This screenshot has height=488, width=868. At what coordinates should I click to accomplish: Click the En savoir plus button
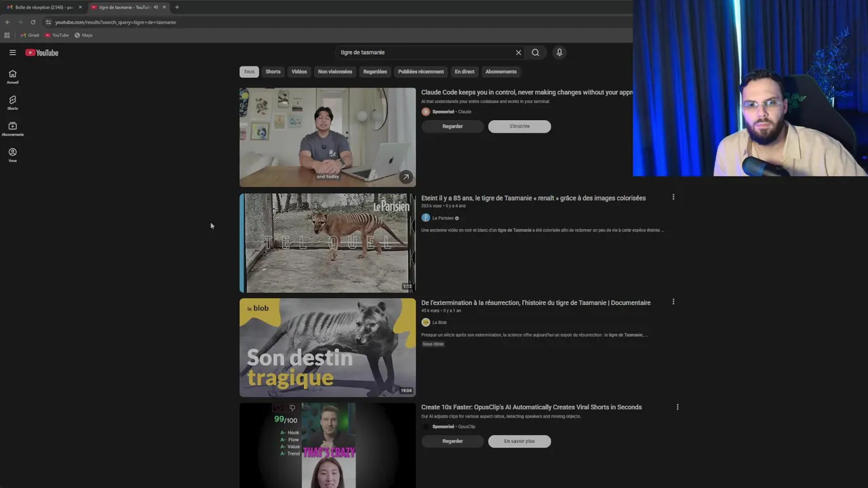(x=519, y=441)
